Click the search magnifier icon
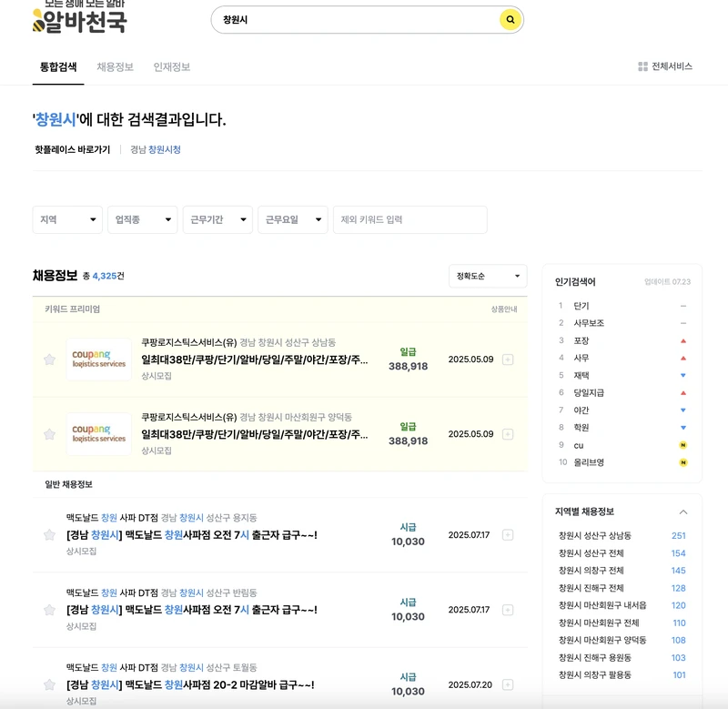Image resolution: width=728 pixels, height=709 pixels. point(508,19)
